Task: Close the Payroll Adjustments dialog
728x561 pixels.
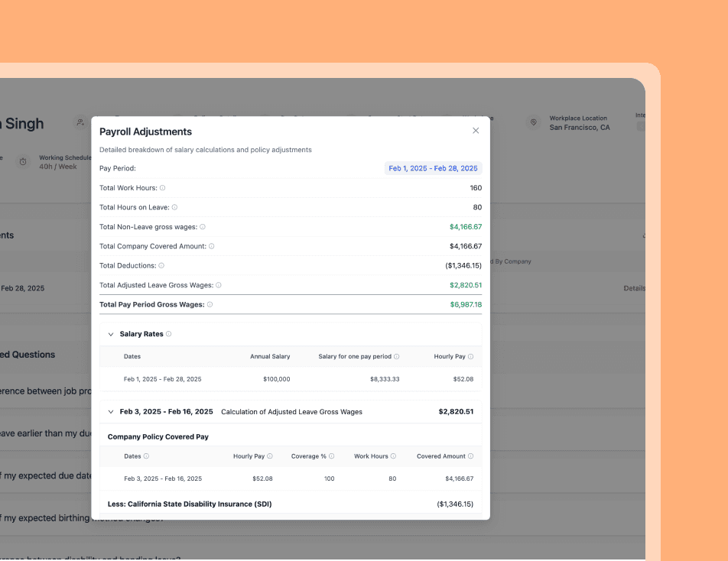Action: [476, 131]
